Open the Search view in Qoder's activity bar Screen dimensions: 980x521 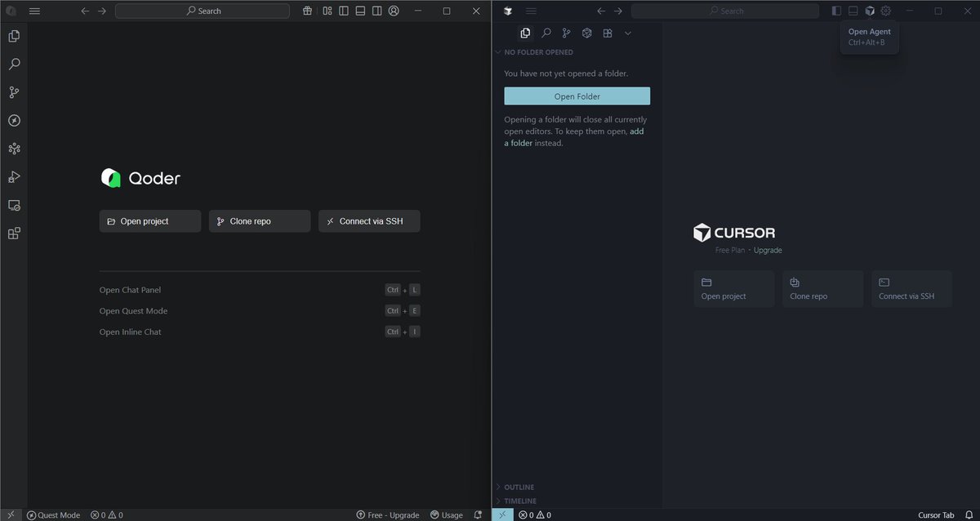(x=14, y=65)
